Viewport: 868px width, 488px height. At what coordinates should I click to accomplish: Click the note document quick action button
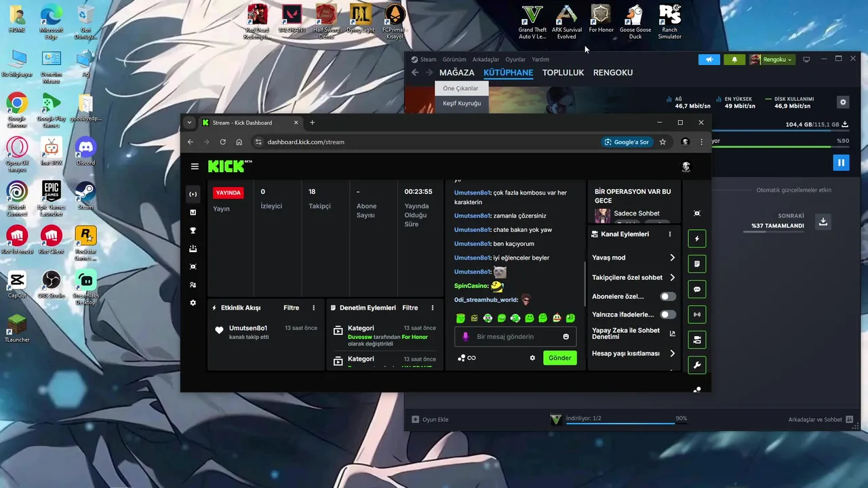click(696, 264)
